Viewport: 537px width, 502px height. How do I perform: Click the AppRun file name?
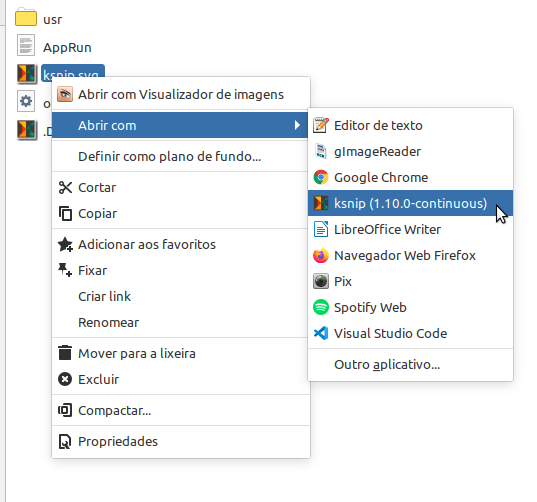[x=67, y=48]
